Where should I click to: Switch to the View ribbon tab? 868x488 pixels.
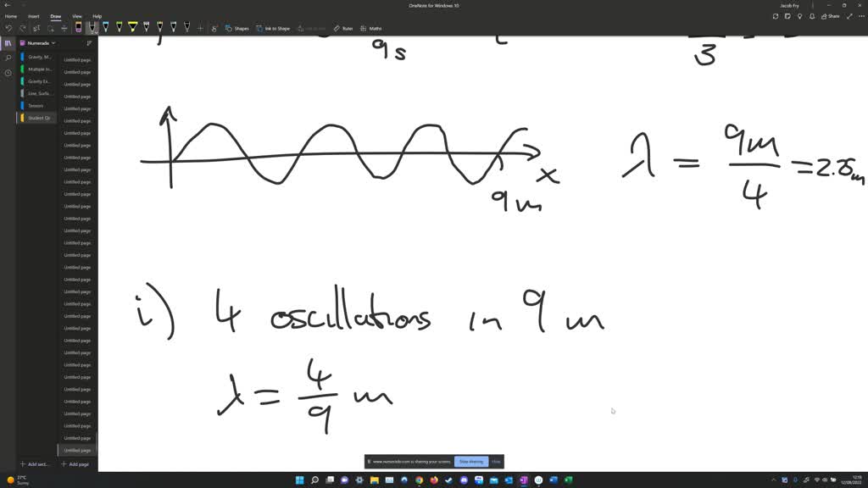77,17
